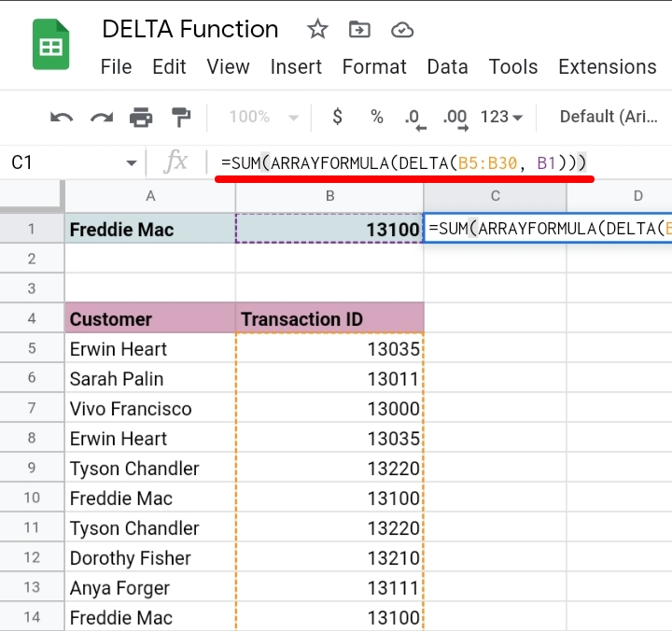
Task: Click into the formula bar text
Action: click(x=403, y=163)
